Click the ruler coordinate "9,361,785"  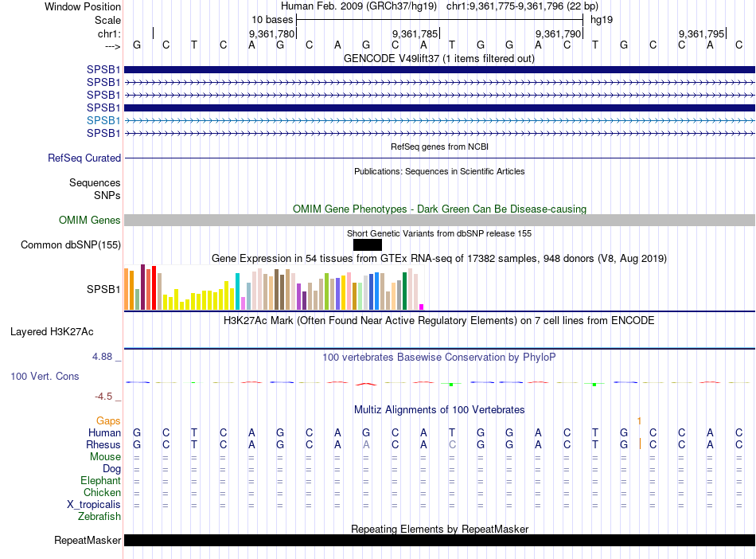click(x=415, y=33)
